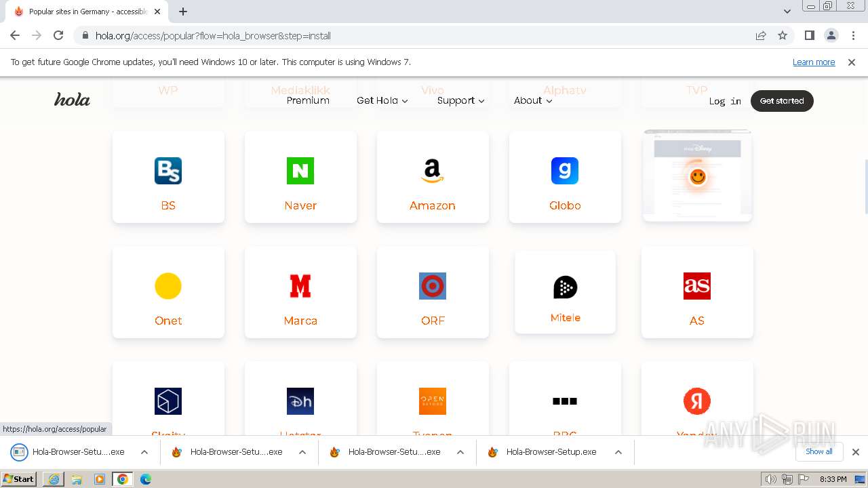Select the Popular sites in Germany tab
The image size is (868, 488).
point(87,12)
